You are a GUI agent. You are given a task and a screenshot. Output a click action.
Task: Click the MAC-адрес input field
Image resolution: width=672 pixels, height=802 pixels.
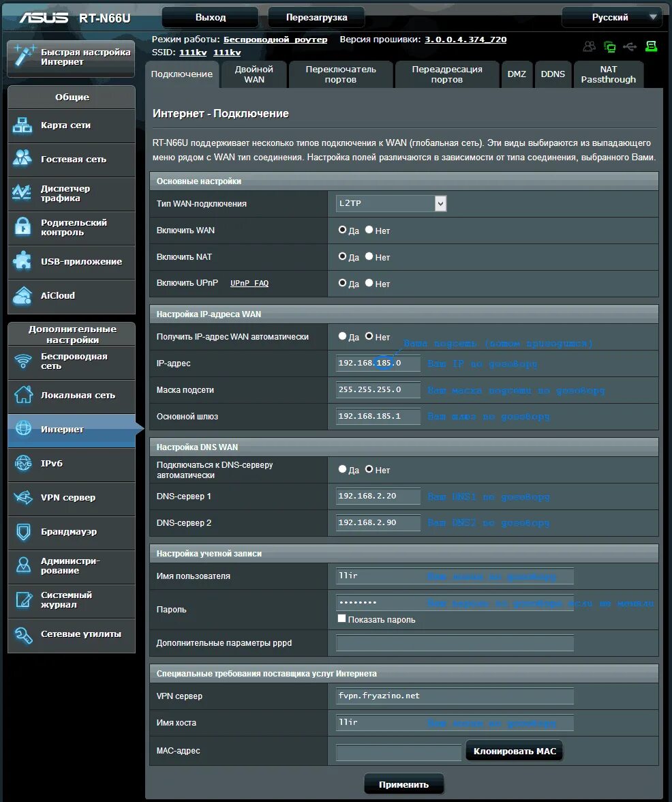399,752
